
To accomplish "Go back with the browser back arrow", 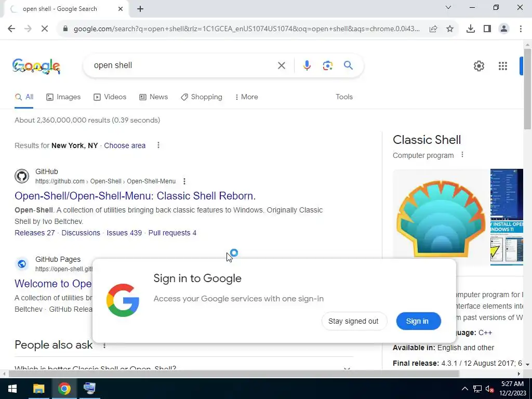I will coord(11,29).
